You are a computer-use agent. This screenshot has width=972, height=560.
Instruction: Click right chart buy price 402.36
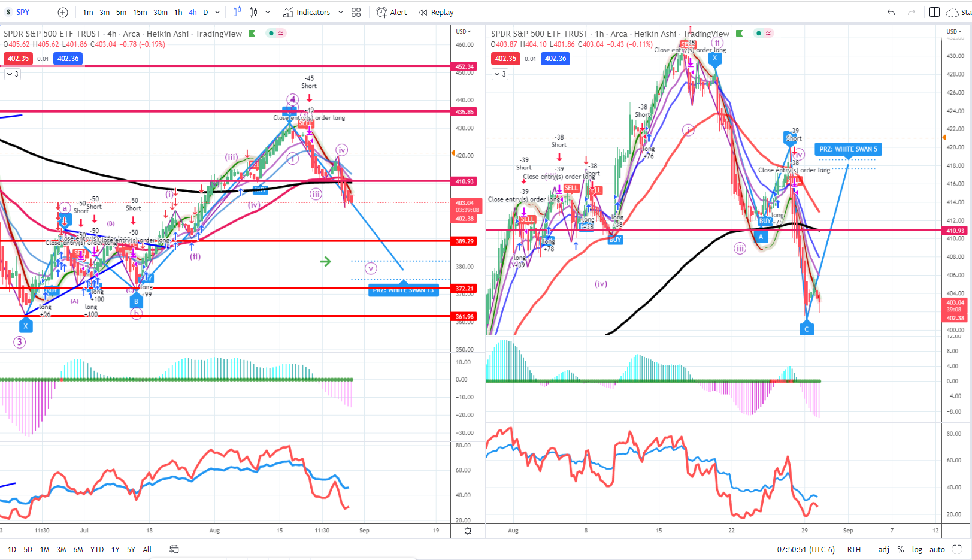pos(555,59)
